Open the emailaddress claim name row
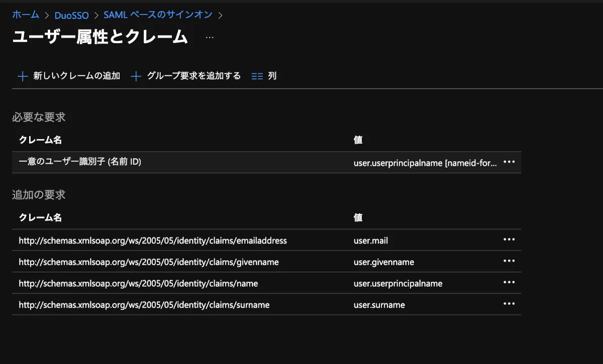Screen dimensions: 603x364 point(153,240)
